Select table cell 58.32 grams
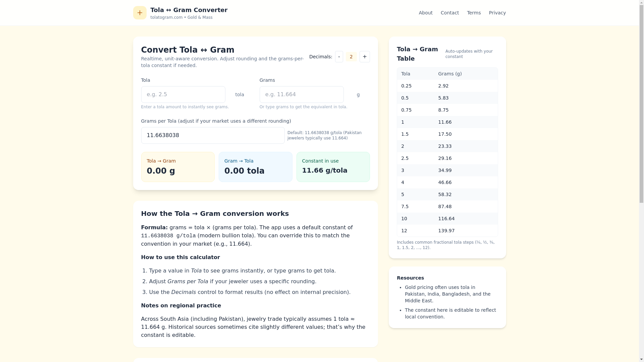 445,194
